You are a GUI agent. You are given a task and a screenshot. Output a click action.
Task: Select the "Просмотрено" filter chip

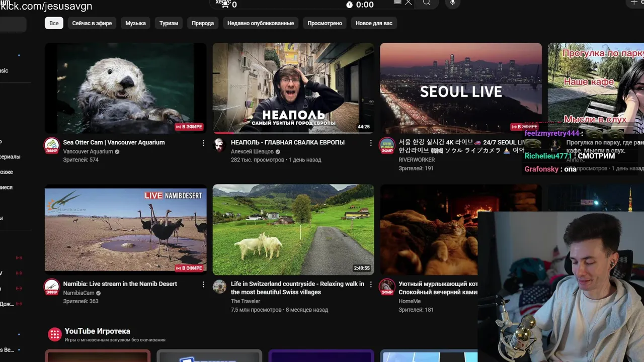click(x=325, y=23)
